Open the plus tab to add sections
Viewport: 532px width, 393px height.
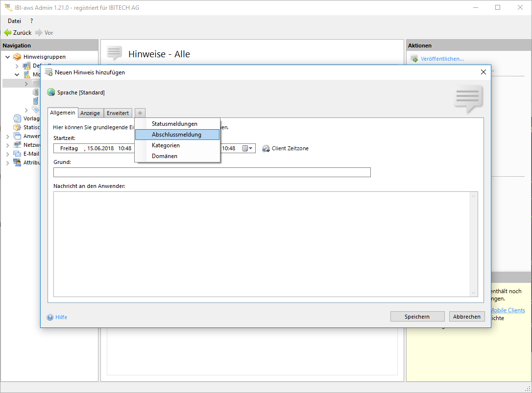point(140,113)
